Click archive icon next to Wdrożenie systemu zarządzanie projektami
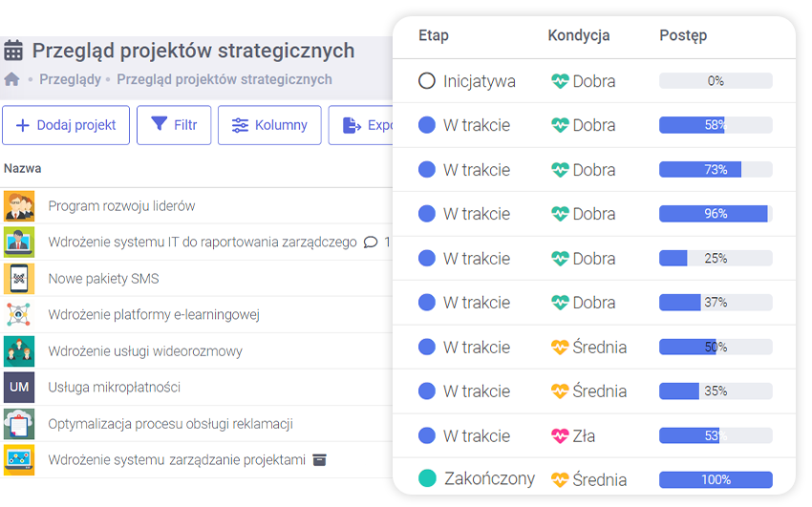812x507 pixels. (x=320, y=460)
